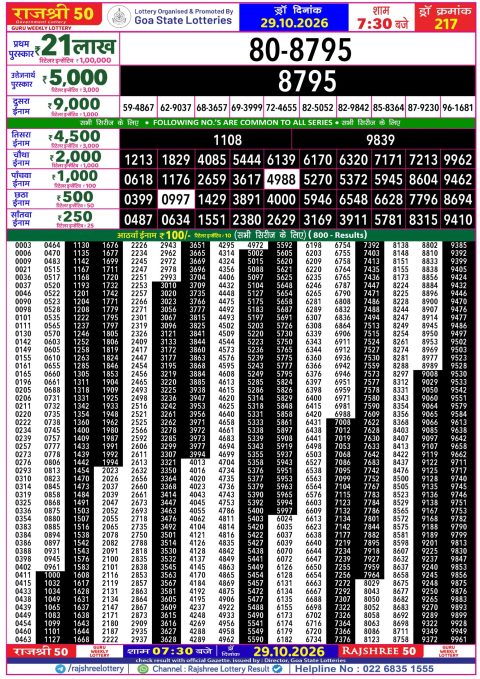The image size is (480, 679).
Task: Select second prize number 87-9230
Action: coord(423,107)
